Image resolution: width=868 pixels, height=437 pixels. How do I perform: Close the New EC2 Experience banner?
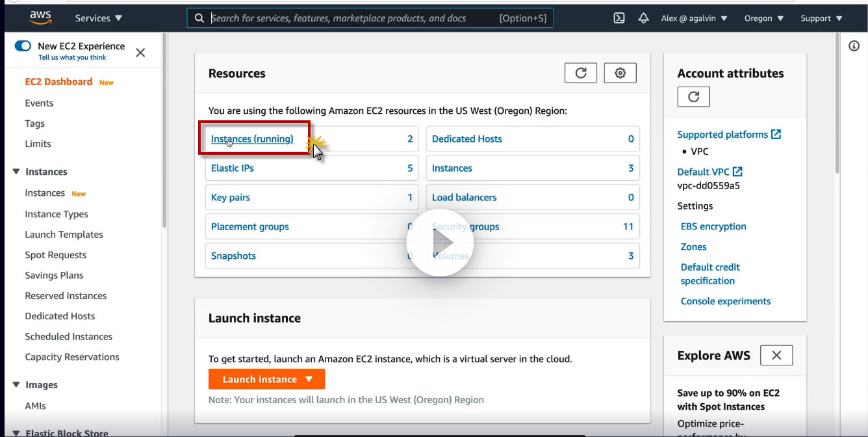[140, 53]
